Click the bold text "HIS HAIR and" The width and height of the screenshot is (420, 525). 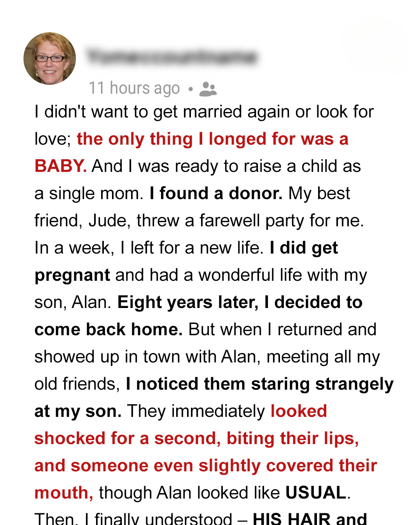coord(310,519)
